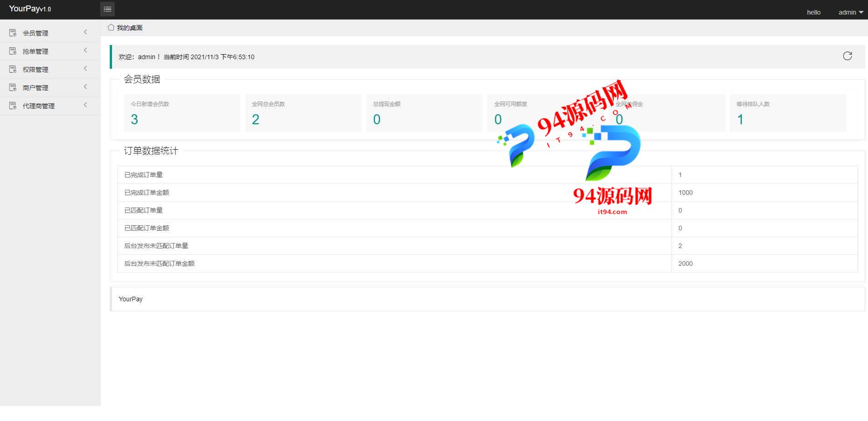Click the 今日新增会员数 label
The height and width of the screenshot is (421, 868).
coord(150,104)
